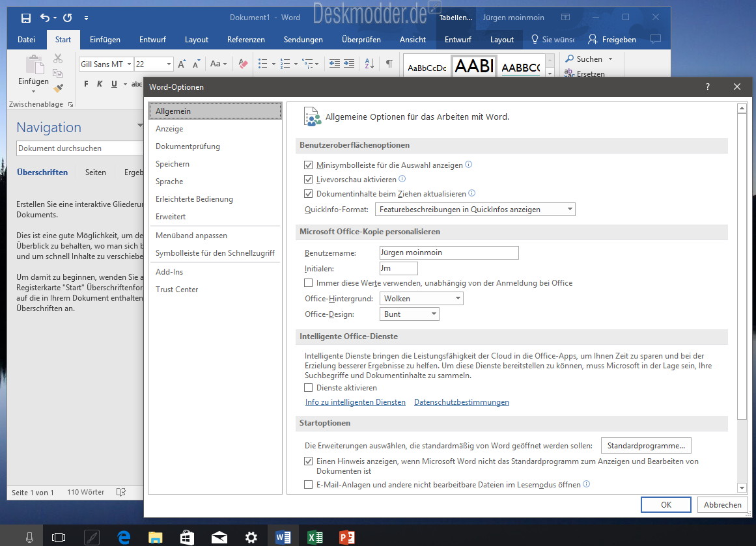The image size is (756, 546).
Task: Increase font size with the larger A
Action: [182, 64]
